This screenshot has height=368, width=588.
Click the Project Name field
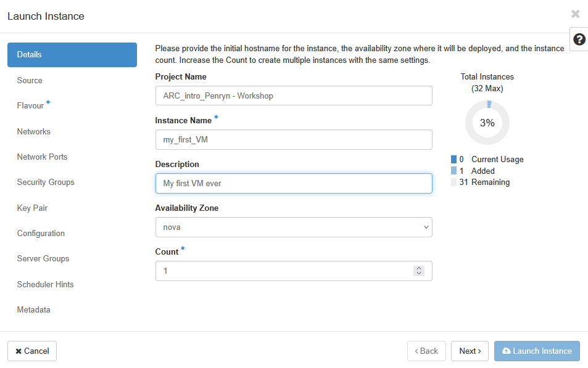tap(294, 96)
